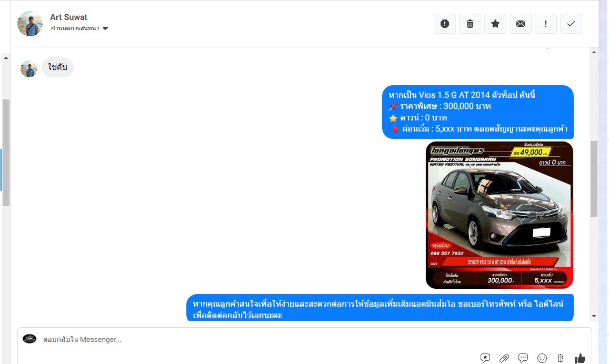Open the chat bubble comment icon
The height and width of the screenshot is (364, 609).
523,358
